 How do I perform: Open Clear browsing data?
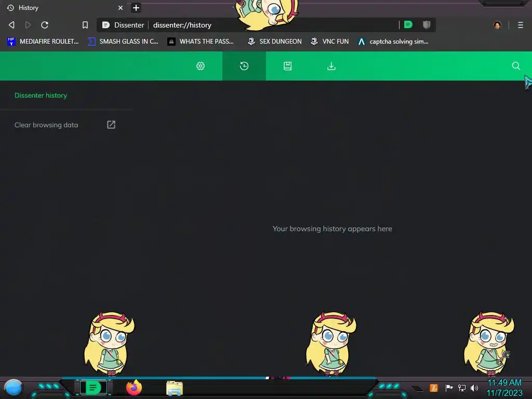[65, 125]
